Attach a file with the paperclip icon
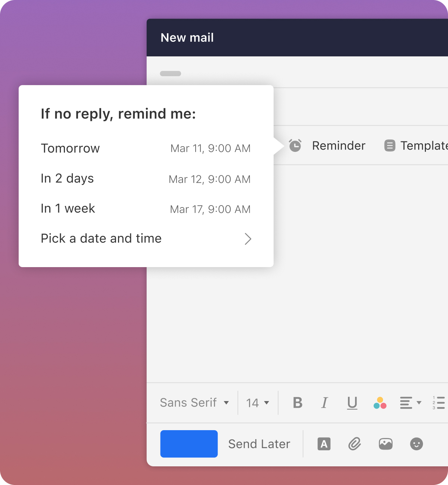448x485 pixels. coord(355,444)
